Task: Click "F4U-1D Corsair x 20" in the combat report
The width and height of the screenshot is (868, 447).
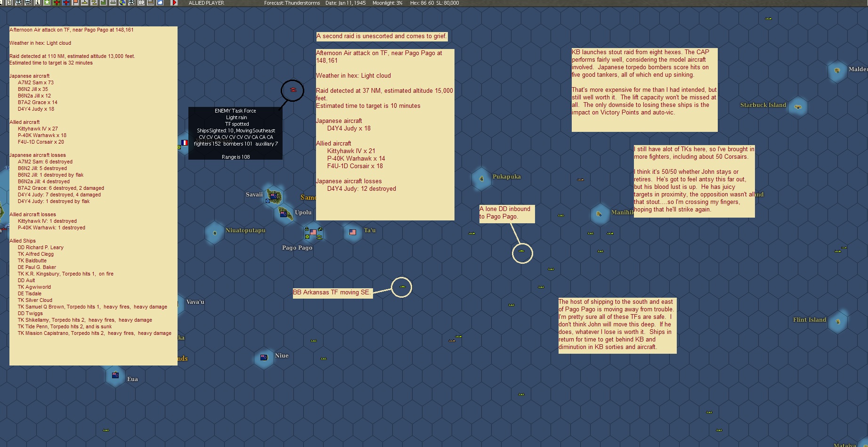Action: (x=41, y=142)
